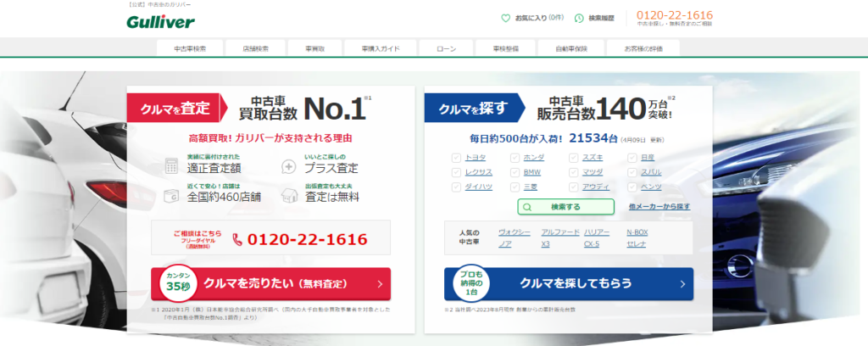Click the 0120-22-1616 header phone number
The width and height of the screenshot is (868, 346).
pyautogui.click(x=674, y=15)
